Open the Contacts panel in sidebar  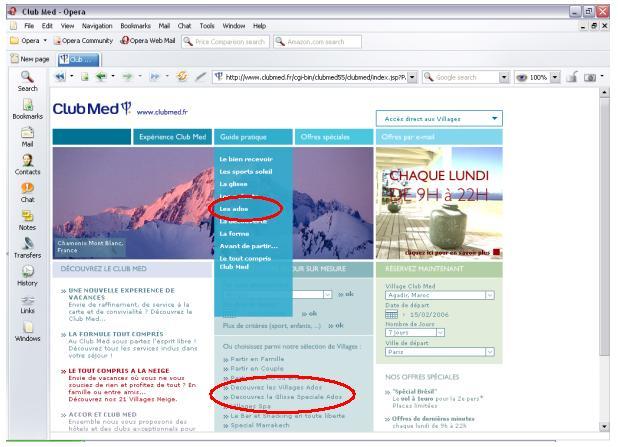pyautogui.click(x=27, y=165)
